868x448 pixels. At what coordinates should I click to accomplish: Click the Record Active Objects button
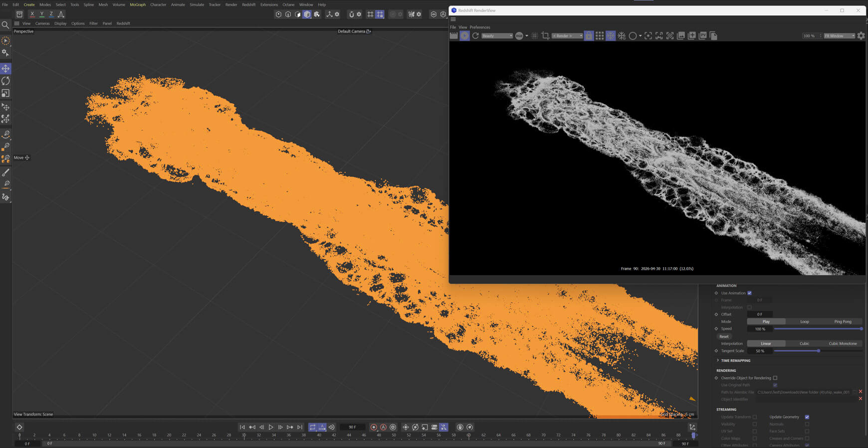374,427
